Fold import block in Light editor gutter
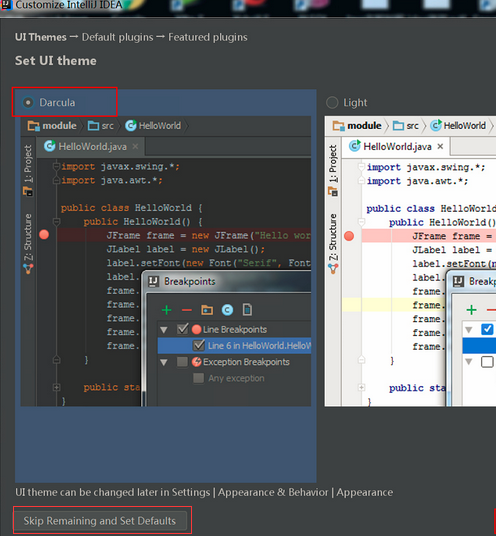 pos(361,167)
